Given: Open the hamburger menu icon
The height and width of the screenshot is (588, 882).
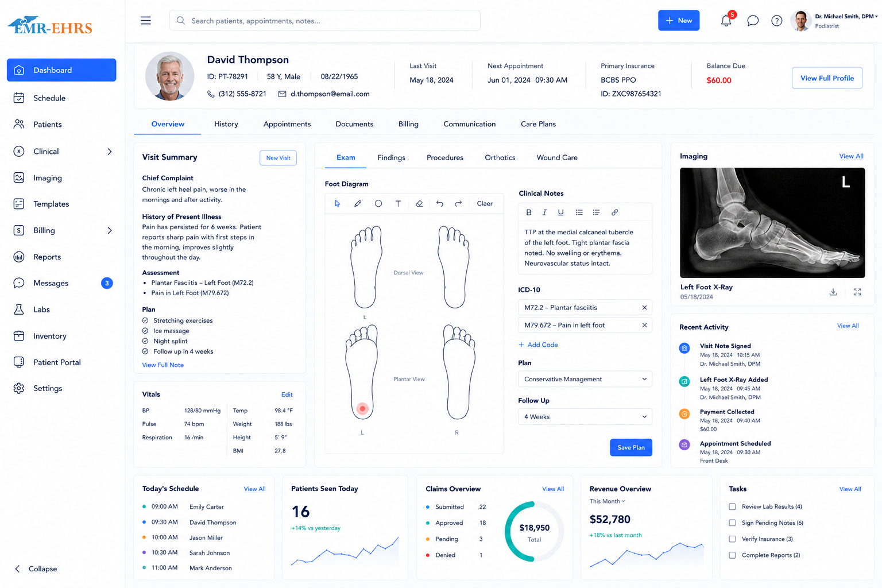Looking at the screenshot, I should [146, 21].
